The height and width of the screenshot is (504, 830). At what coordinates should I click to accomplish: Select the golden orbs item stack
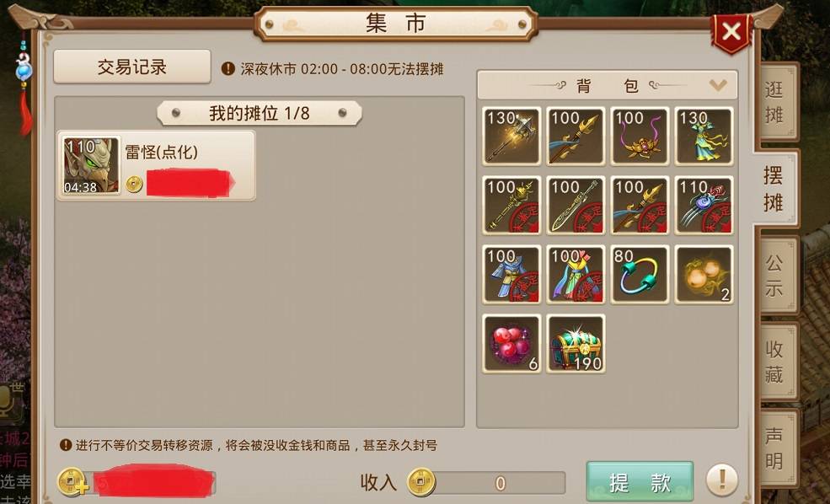(704, 274)
